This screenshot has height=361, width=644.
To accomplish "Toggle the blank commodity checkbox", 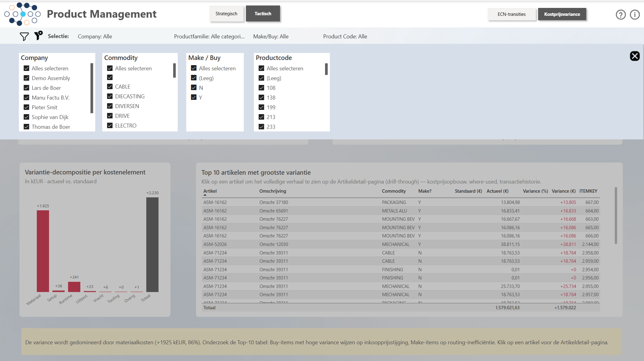I will click(110, 78).
